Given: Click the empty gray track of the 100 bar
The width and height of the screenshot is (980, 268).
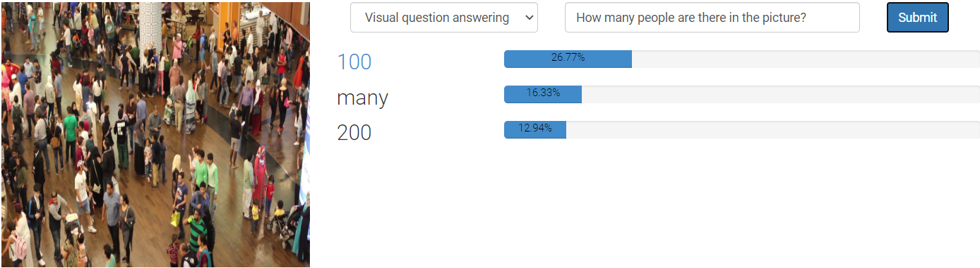Looking at the screenshot, I should tap(806, 59).
